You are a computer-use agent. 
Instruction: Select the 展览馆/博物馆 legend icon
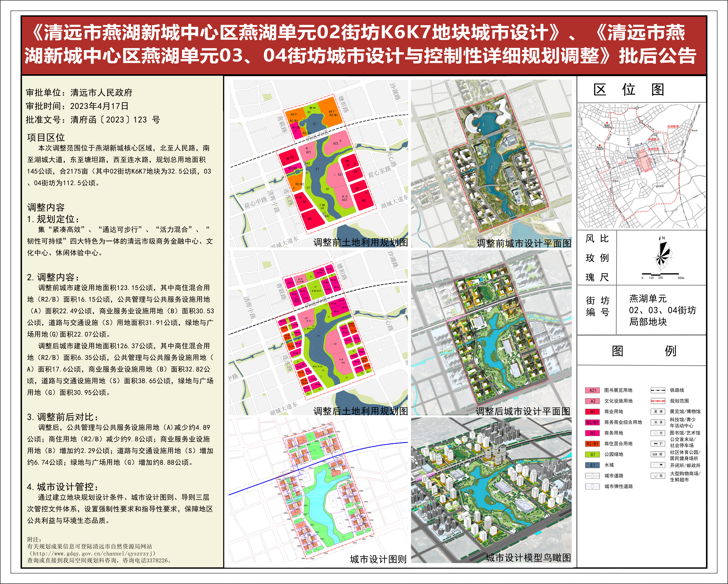click(x=658, y=412)
